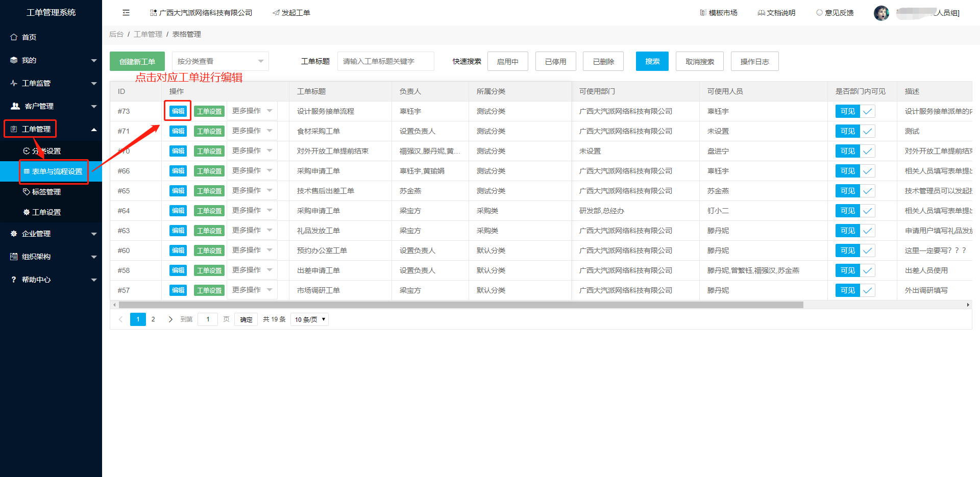Toggle 可见 switch for ticket #73
Image resolution: width=980 pixels, height=477 pixels.
[x=855, y=111]
